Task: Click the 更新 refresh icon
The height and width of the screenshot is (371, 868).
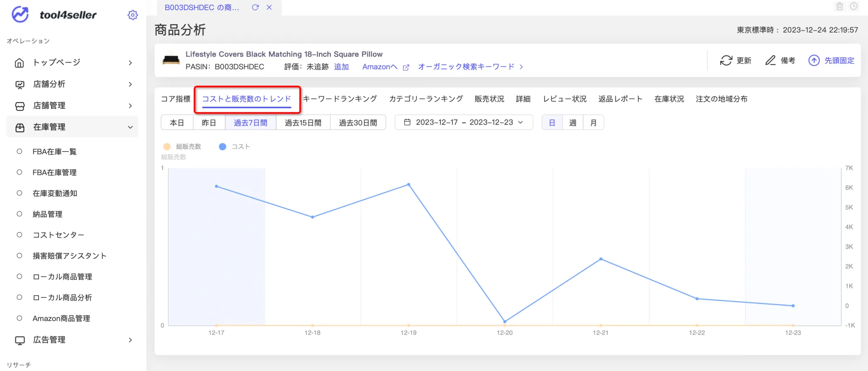Action: click(x=726, y=61)
